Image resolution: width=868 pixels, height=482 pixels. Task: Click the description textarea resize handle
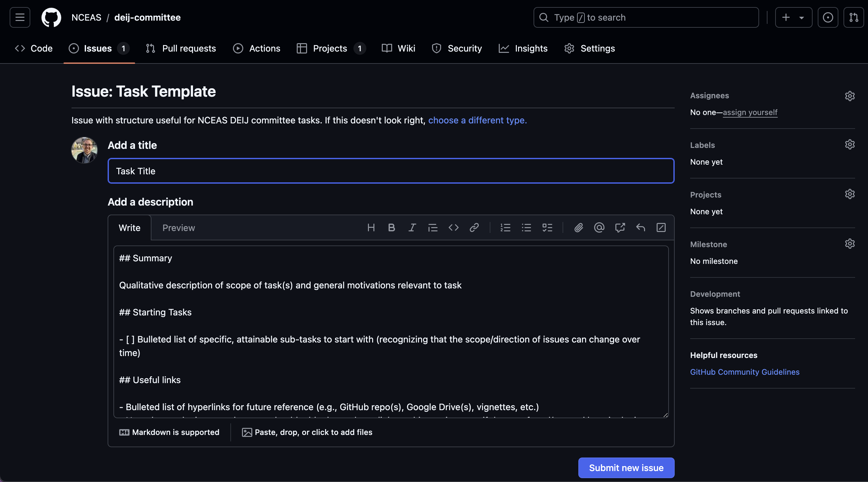click(x=665, y=415)
